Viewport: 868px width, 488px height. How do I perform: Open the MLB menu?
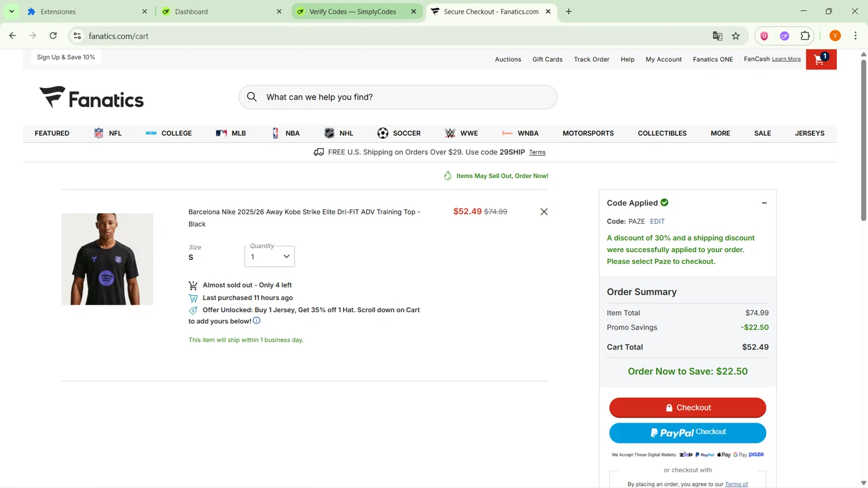tap(231, 134)
